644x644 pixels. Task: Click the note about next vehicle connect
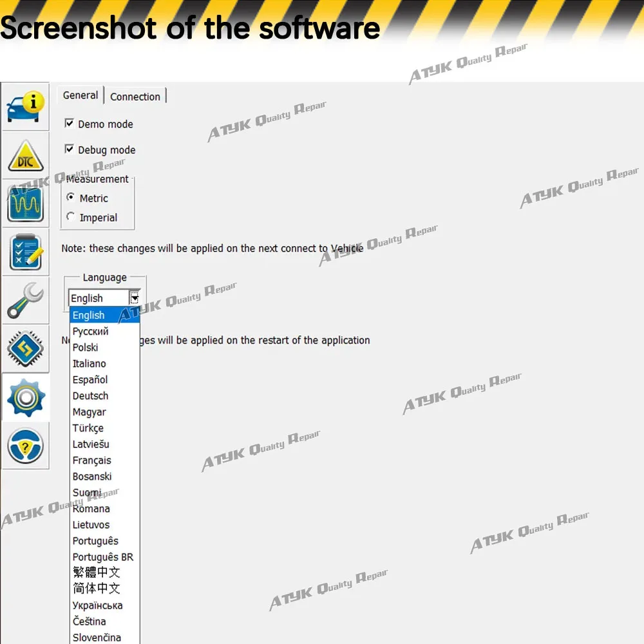213,249
